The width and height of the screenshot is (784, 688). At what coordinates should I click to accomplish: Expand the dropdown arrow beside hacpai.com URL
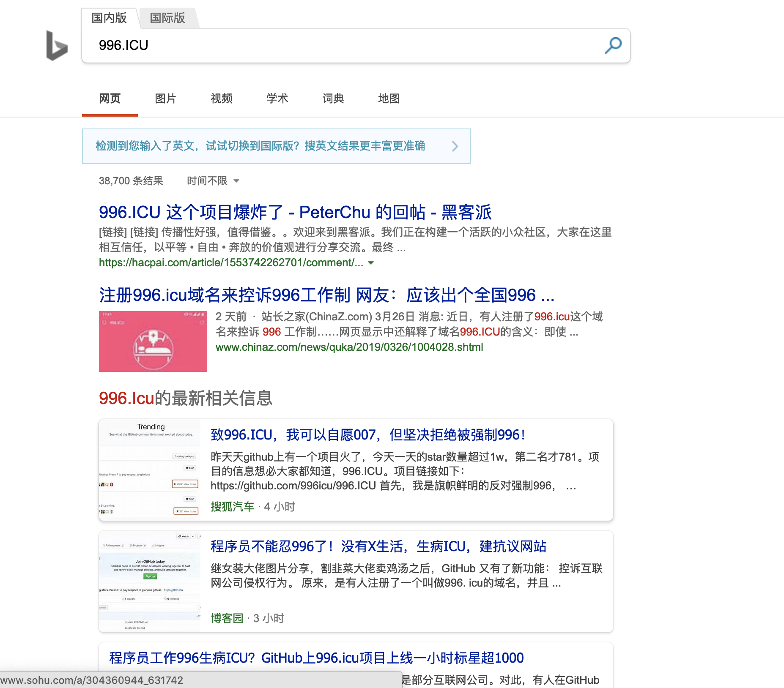[371, 263]
